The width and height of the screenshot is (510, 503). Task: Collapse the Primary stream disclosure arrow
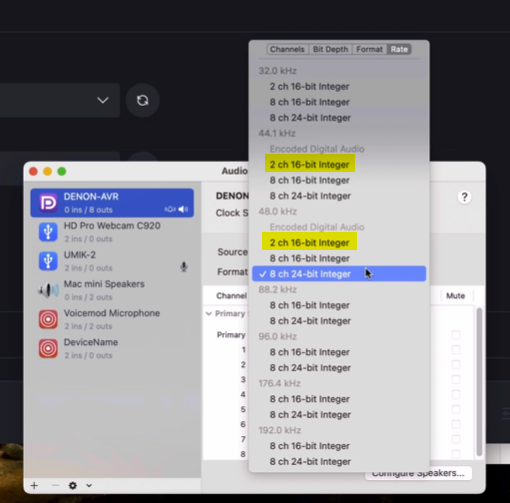[x=209, y=313]
